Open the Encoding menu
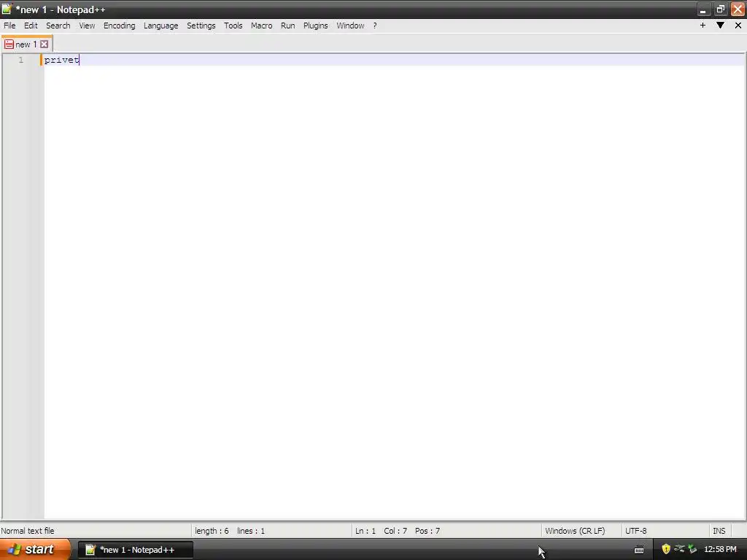Image resolution: width=747 pixels, height=560 pixels. [119, 26]
